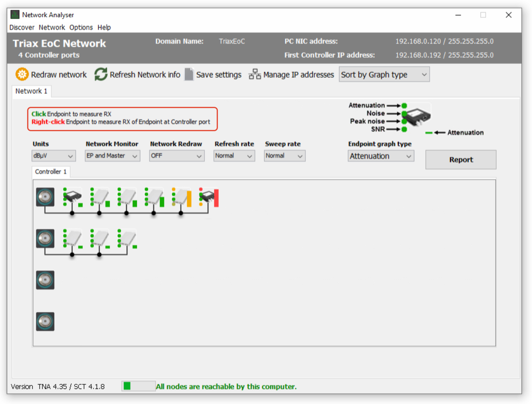Click second endpoint on controller port two
The width and height of the screenshot is (532, 404).
(x=100, y=238)
